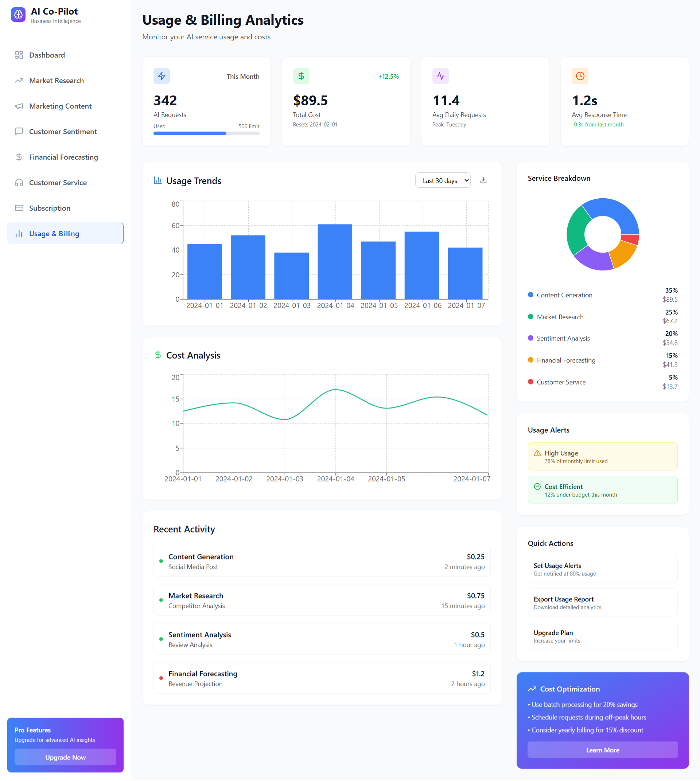Screen dimensions: 700x781
Task: Open the Last 30 days dropdown
Action: pyautogui.click(x=443, y=180)
